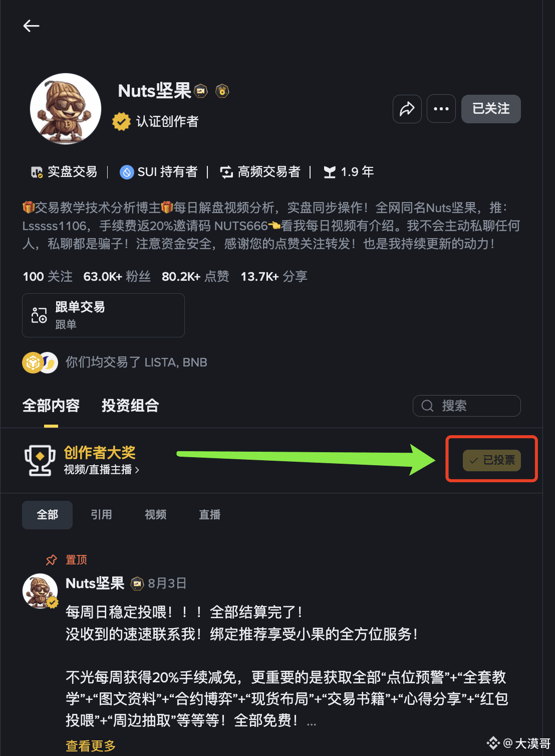Screen dimensions: 555x756
Task: Click the live-stream badge beside the Nuts坚果 name
Action: 201,91
